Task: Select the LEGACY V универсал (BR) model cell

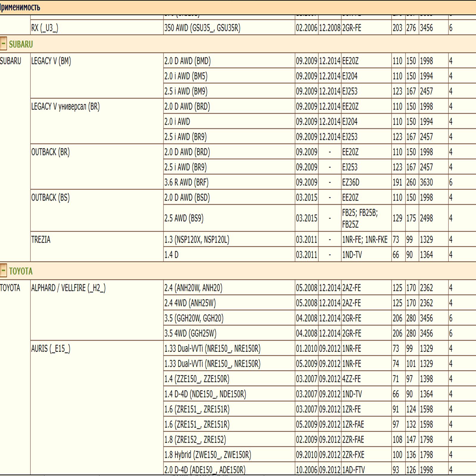Action: [65, 107]
